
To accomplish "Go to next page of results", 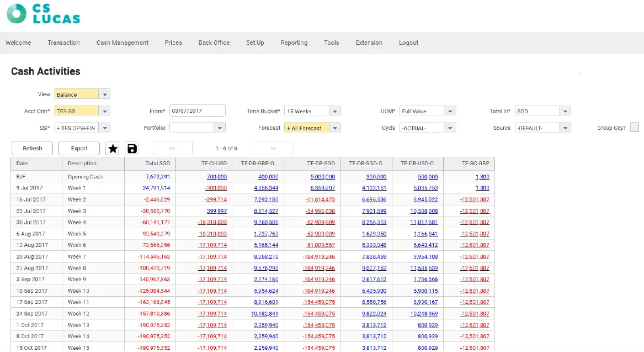I will [x=273, y=149].
